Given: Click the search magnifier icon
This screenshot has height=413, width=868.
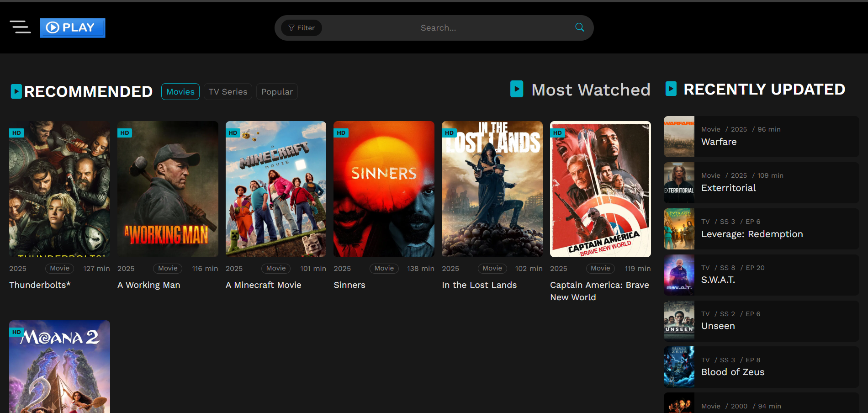Looking at the screenshot, I should coord(580,27).
